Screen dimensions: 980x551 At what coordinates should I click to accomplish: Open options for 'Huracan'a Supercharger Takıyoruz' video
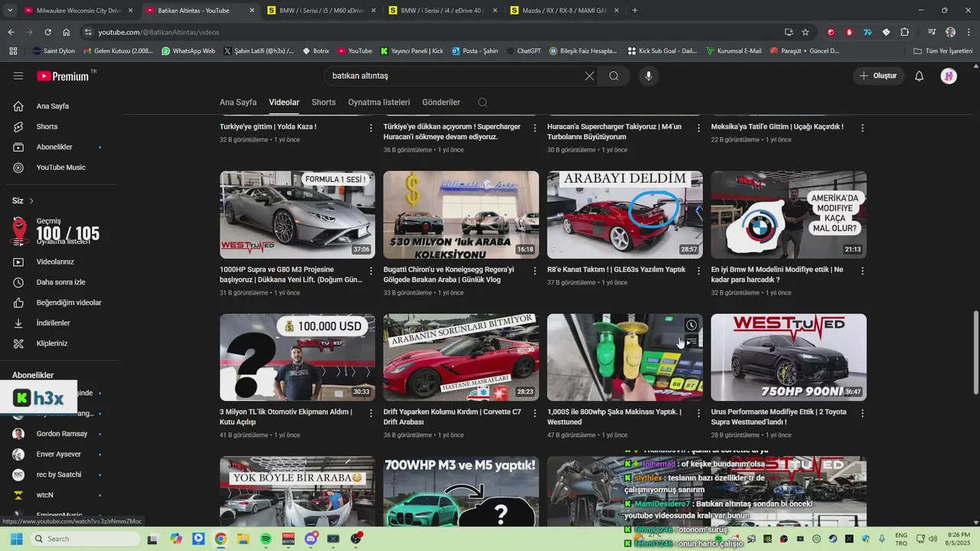[698, 128]
